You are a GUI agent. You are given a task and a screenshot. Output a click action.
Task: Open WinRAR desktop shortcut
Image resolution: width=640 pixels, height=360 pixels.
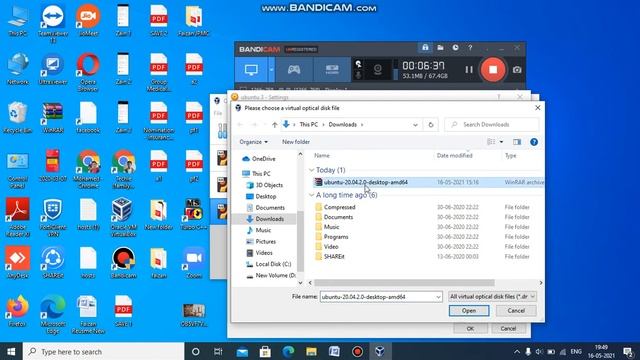pos(53,118)
